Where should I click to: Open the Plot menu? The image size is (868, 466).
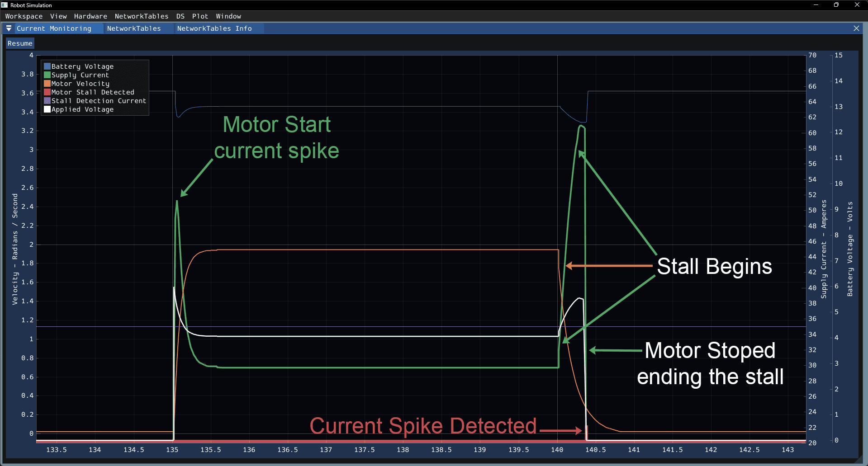pyautogui.click(x=200, y=16)
